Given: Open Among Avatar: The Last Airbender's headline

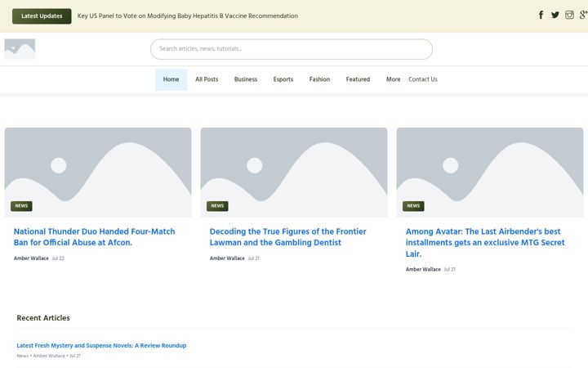Looking at the screenshot, I should [x=485, y=243].
